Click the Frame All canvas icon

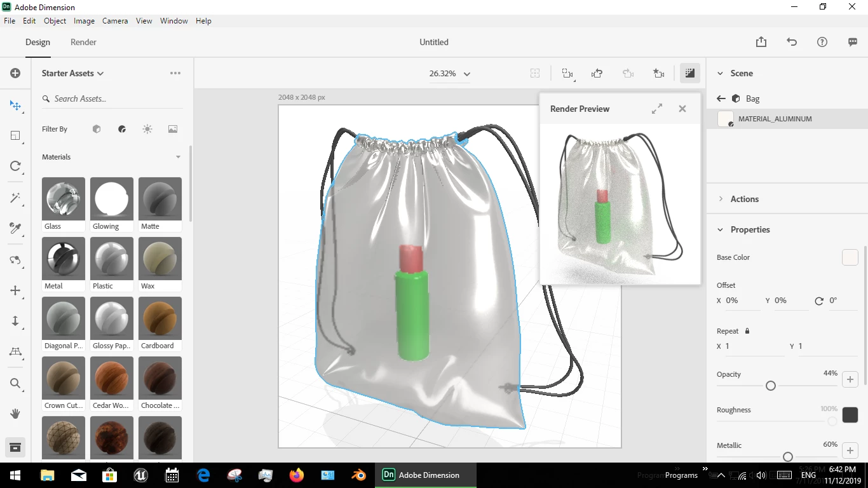pyautogui.click(x=535, y=73)
